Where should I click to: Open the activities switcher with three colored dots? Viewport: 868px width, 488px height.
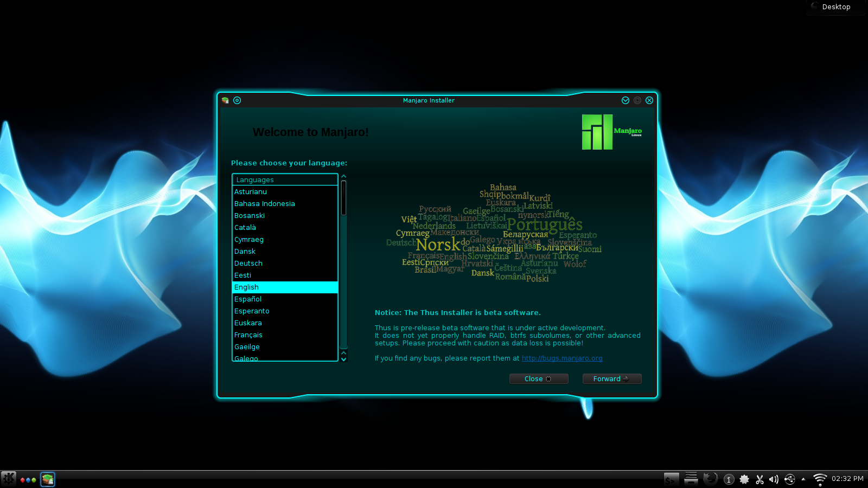pyautogui.click(x=28, y=479)
